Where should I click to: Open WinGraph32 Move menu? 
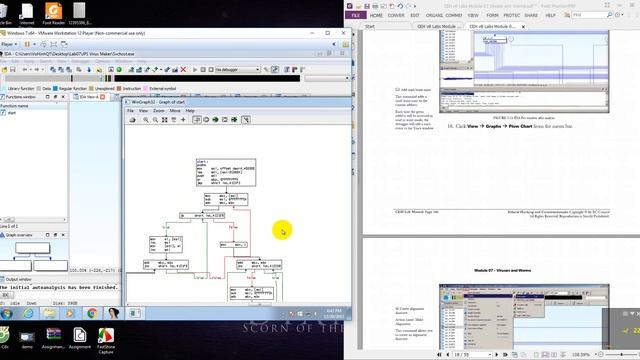(175, 111)
